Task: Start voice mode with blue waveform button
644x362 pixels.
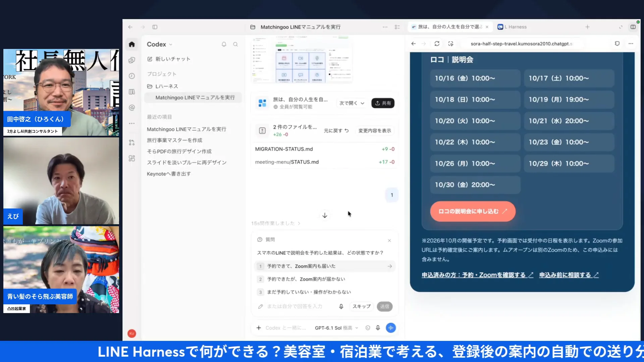Action: pyautogui.click(x=391, y=328)
